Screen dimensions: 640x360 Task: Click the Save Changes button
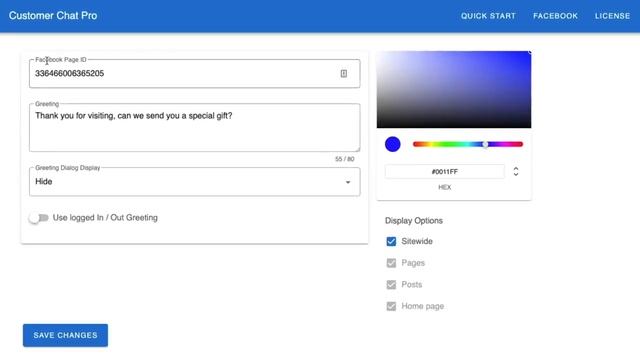tap(65, 336)
